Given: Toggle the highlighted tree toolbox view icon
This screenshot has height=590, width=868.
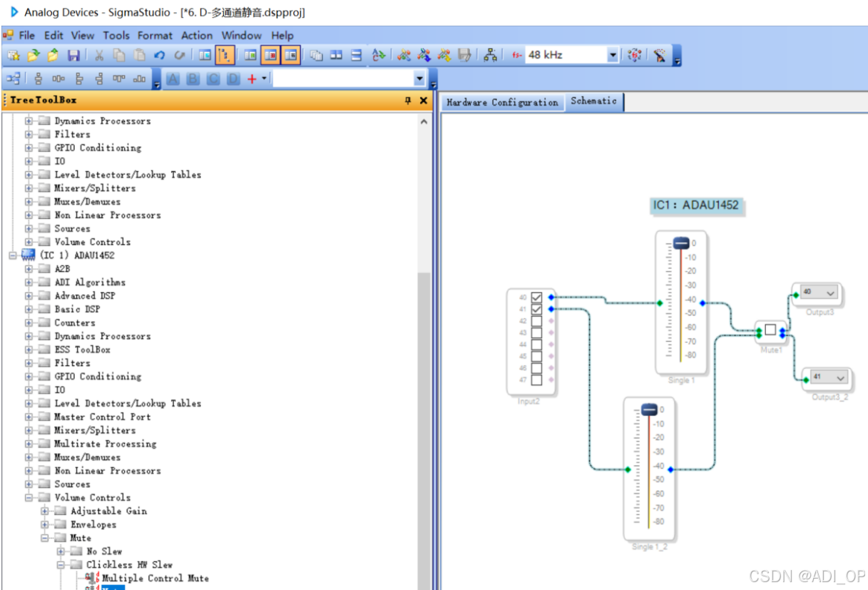Looking at the screenshot, I should (225, 55).
